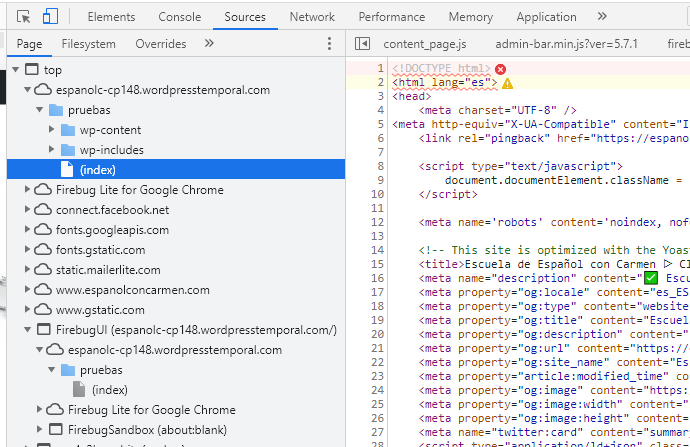Expand first Firebug Lite for Google Chrome arrow
Viewport: 690px width, 447px height.
(27, 190)
